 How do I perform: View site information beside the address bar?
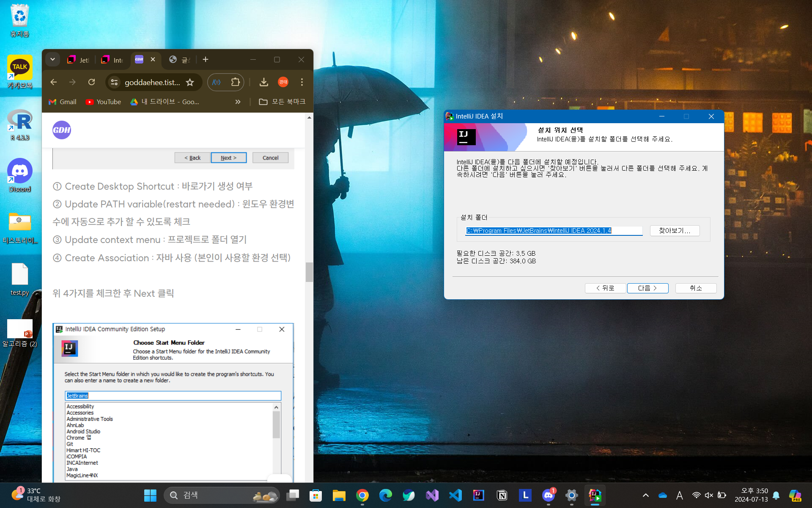pyautogui.click(x=114, y=82)
